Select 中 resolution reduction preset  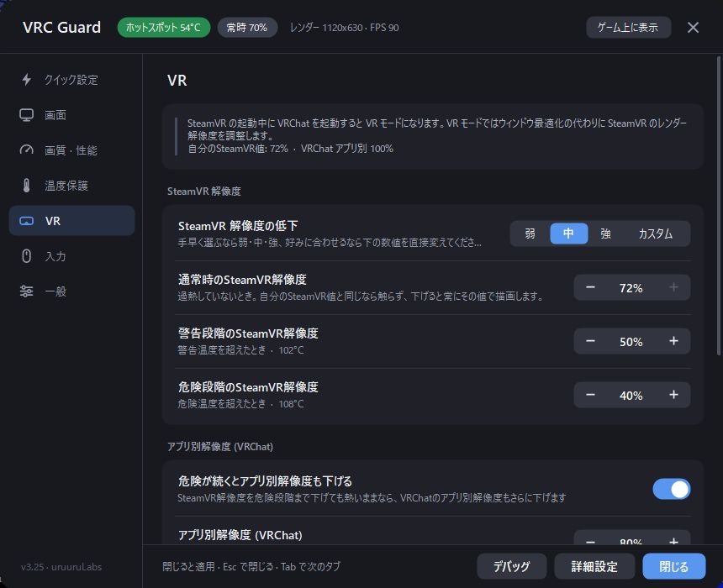click(x=568, y=234)
